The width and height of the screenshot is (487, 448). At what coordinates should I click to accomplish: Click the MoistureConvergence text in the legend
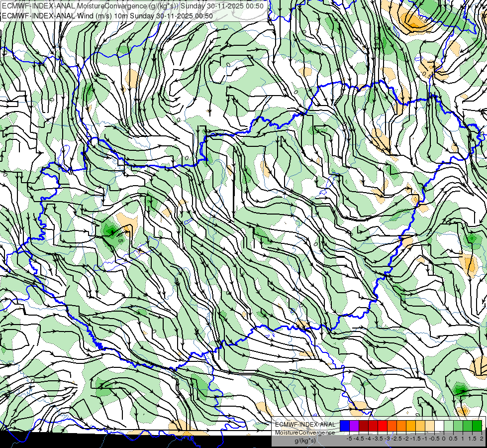pyautogui.click(x=305, y=433)
